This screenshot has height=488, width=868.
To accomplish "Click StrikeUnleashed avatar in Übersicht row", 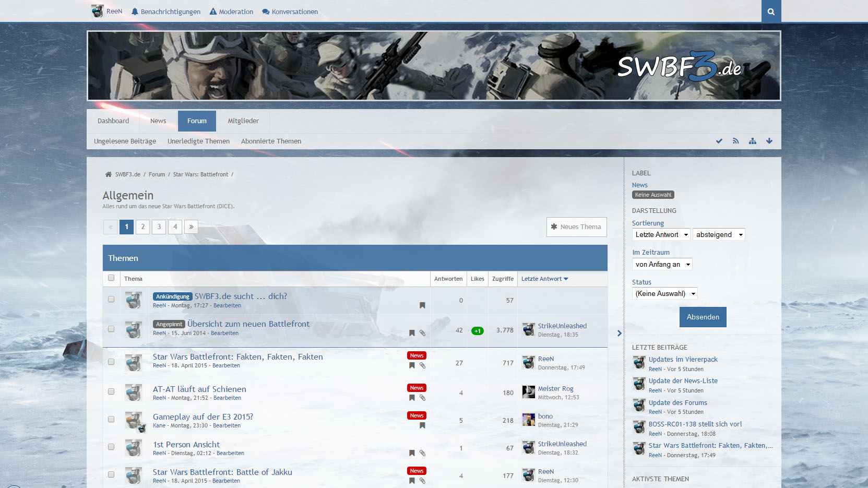I will coord(528,329).
